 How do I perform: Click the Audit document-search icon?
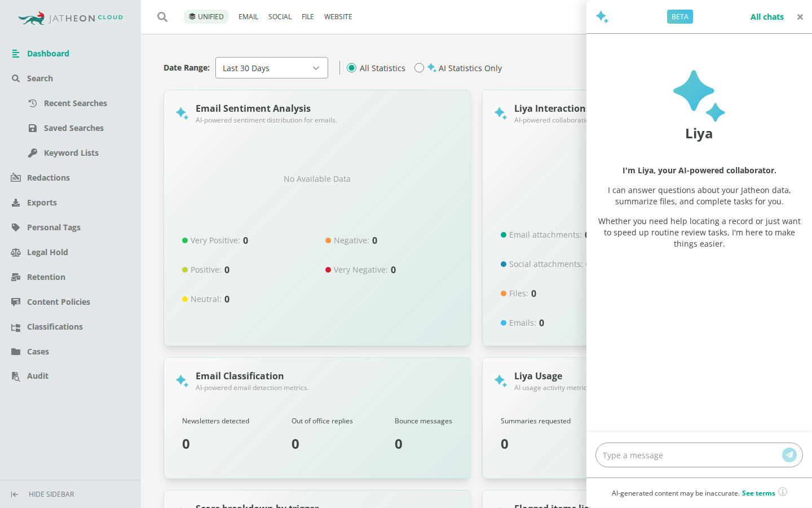coord(16,376)
